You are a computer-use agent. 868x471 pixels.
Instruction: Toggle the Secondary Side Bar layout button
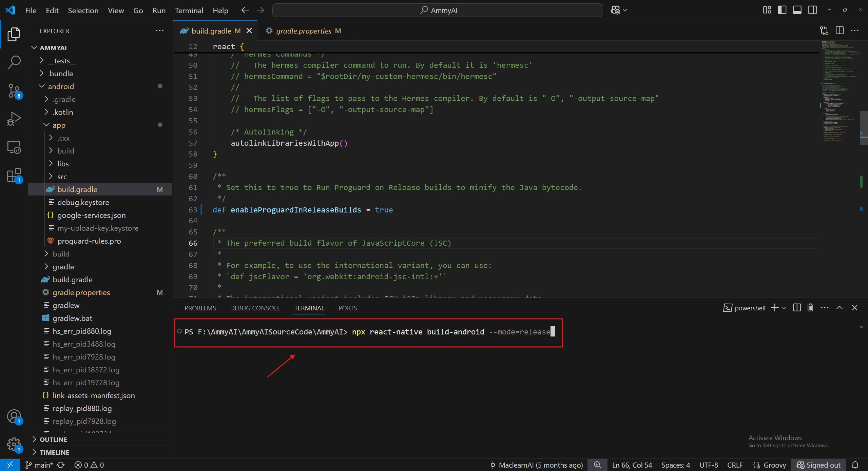[x=812, y=10]
